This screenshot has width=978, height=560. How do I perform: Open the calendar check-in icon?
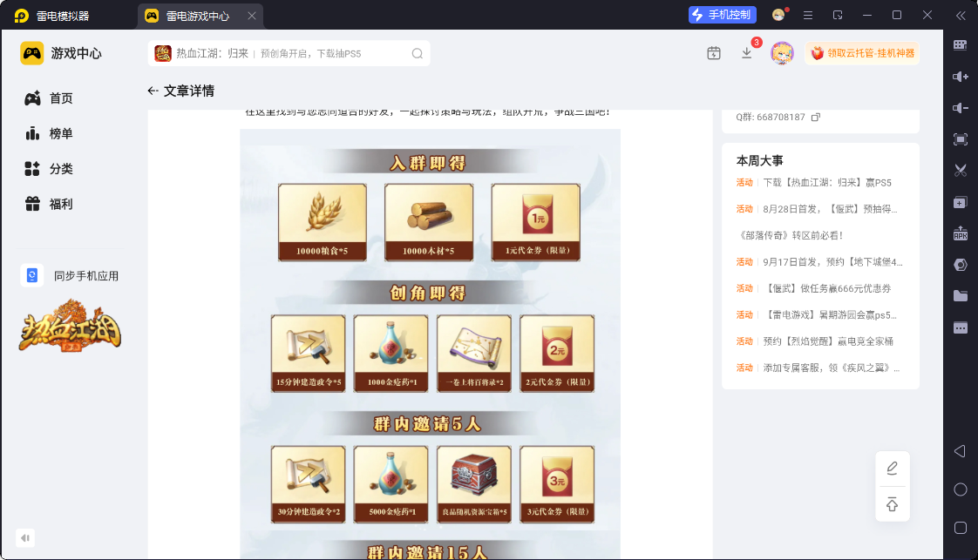pyautogui.click(x=714, y=54)
